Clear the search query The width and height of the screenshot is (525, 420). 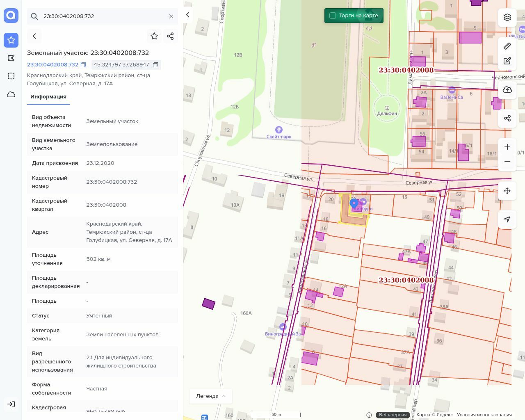[171, 16]
